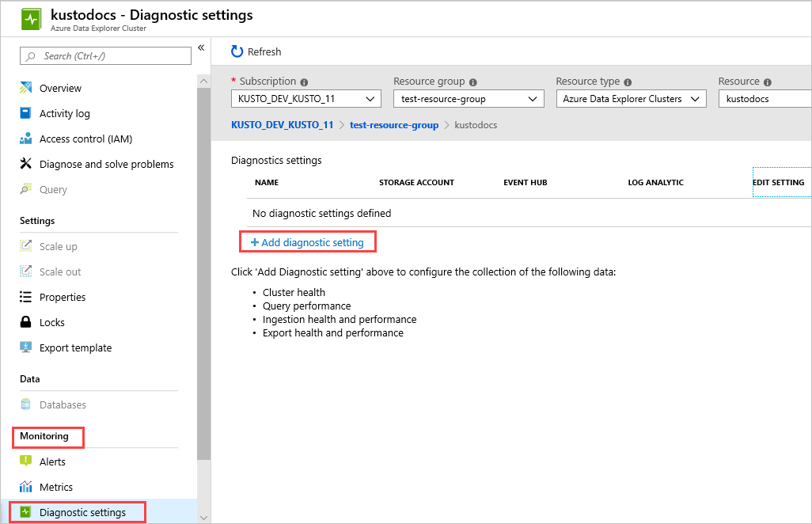This screenshot has height=524, width=812.
Task: Open the test-resource-group breadcrumb link
Action: pos(394,124)
